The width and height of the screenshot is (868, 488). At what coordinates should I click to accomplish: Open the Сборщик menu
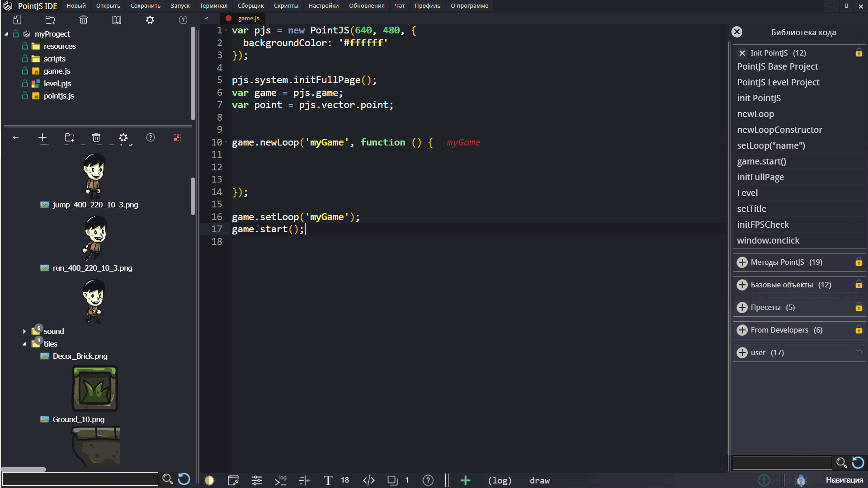tap(250, 6)
